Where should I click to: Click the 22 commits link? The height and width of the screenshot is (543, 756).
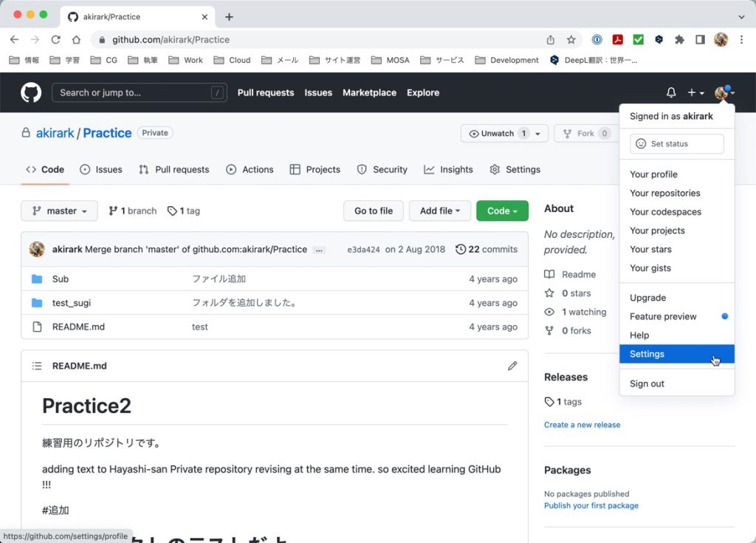coord(487,250)
